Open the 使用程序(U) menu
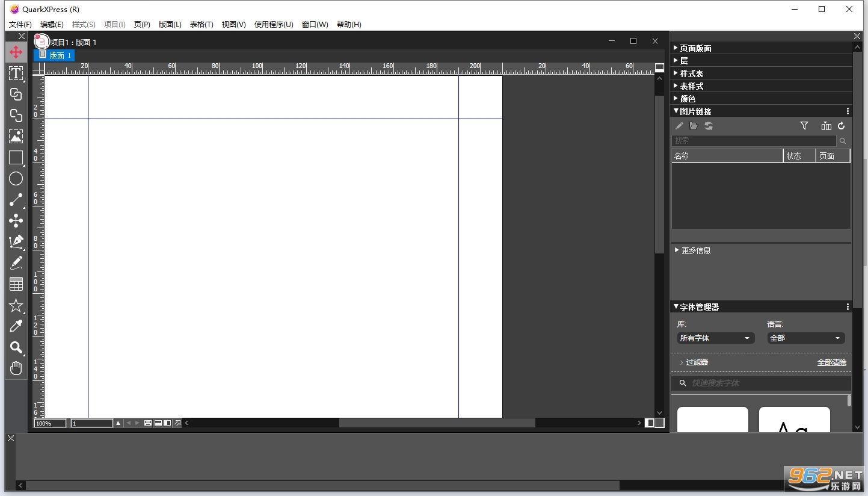The height and width of the screenshot is (496, 868). click(x=274, y=25)
